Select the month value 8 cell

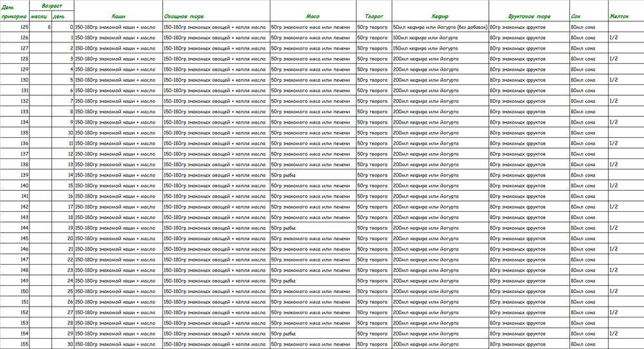(40, 27)
